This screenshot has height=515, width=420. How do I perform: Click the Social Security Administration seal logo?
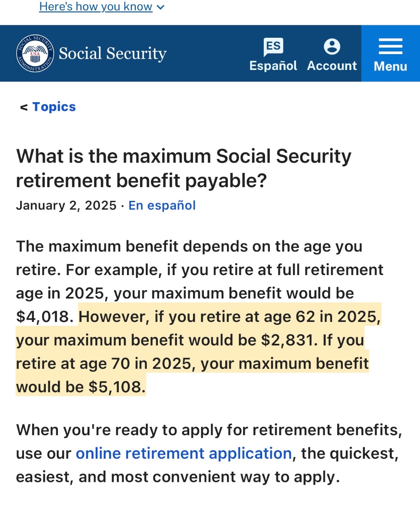point(35,53)
